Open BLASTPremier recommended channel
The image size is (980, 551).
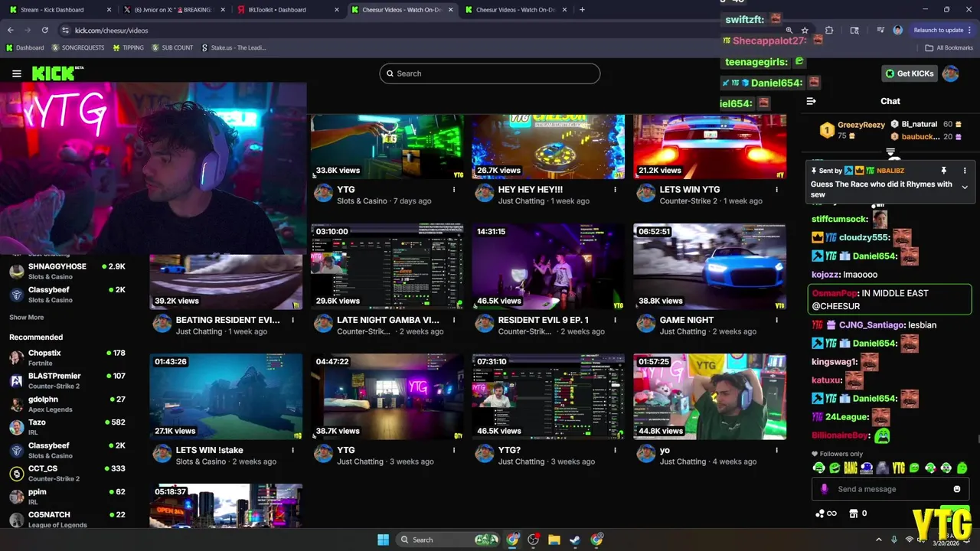point(67,380)
